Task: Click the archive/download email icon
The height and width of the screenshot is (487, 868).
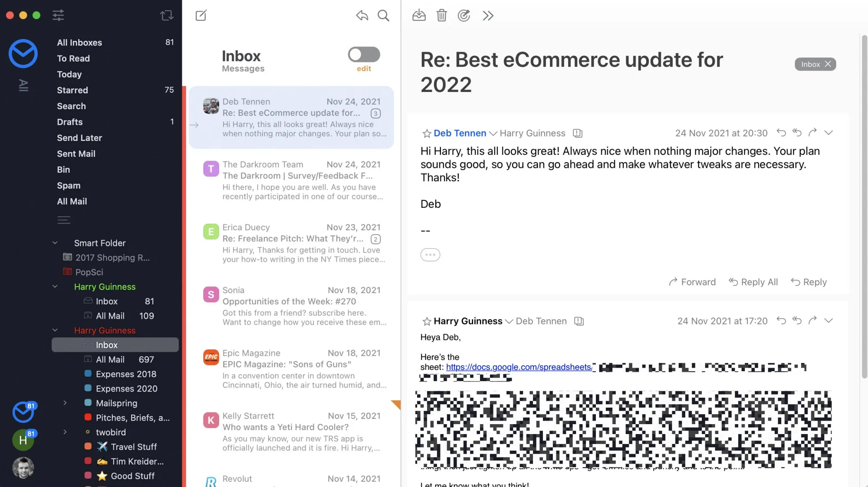Action: 418,15
